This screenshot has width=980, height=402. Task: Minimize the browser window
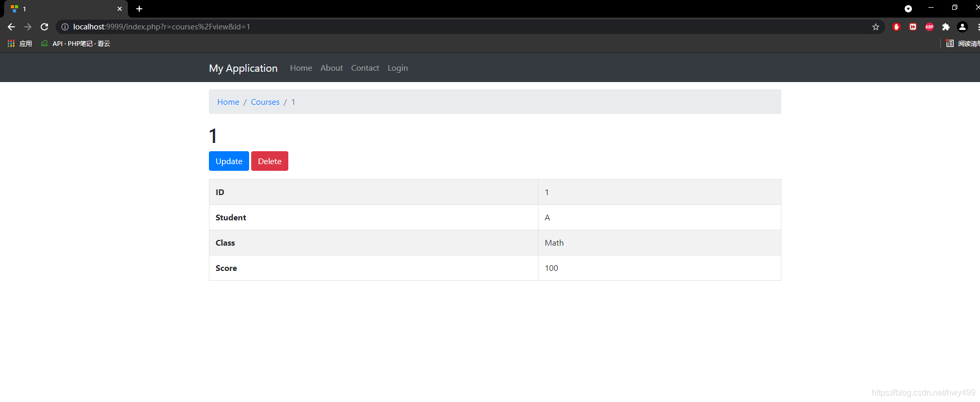(931, 8)
